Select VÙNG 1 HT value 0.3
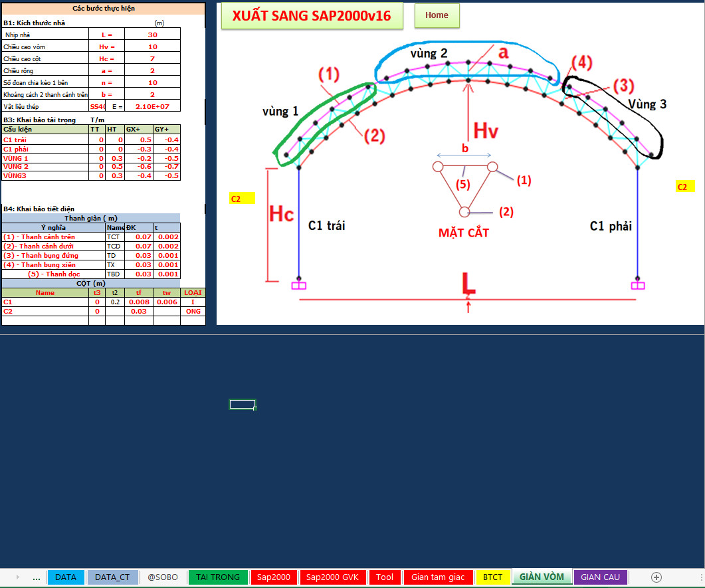 (115, 158)
